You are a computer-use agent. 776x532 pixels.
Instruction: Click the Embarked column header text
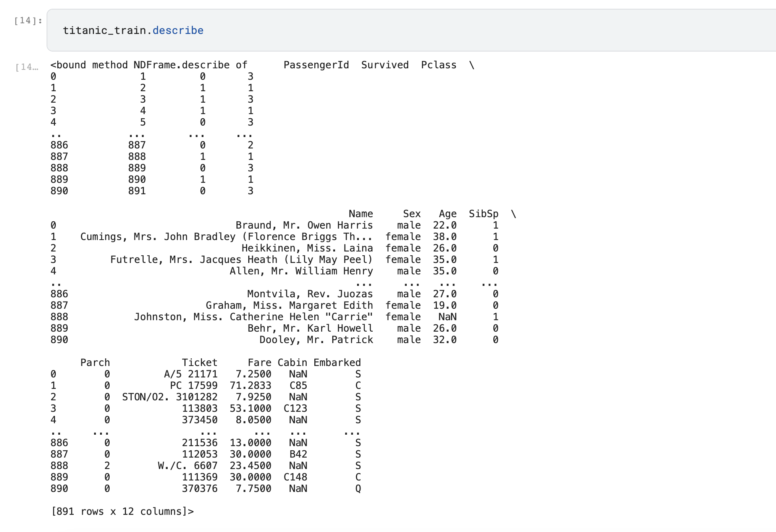[x=337, y=363]
